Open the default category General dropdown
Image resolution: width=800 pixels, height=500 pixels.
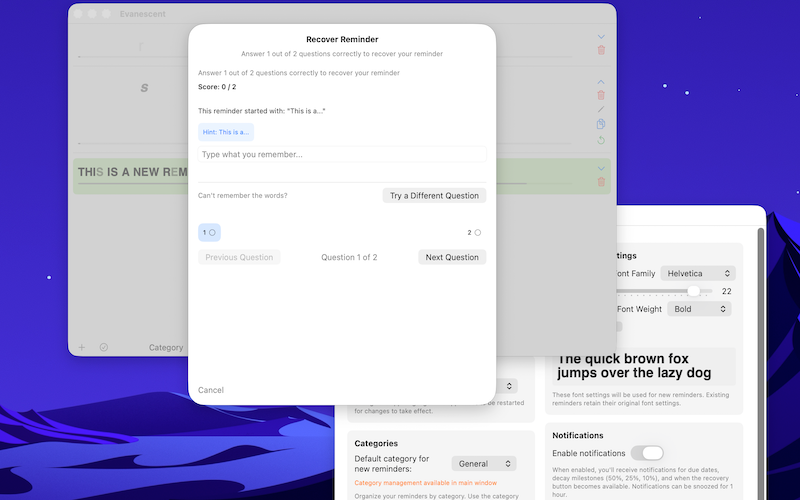coord(484,464)
